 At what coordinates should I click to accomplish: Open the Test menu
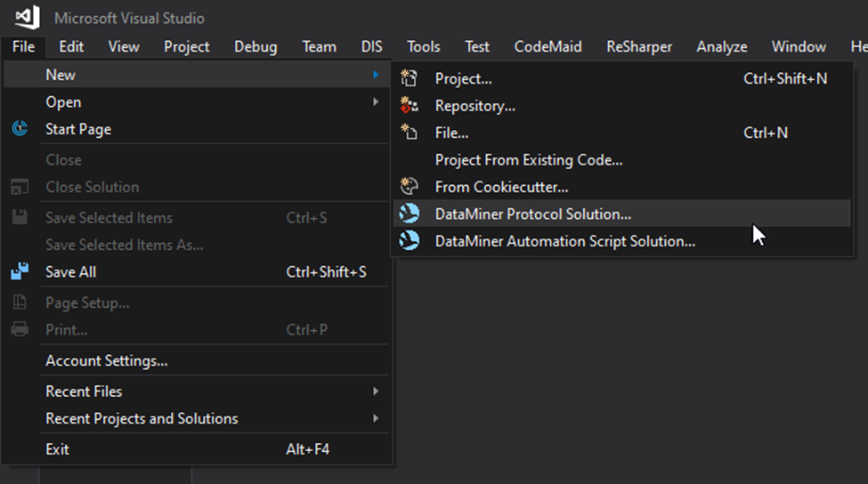click(x=476, y=46)
